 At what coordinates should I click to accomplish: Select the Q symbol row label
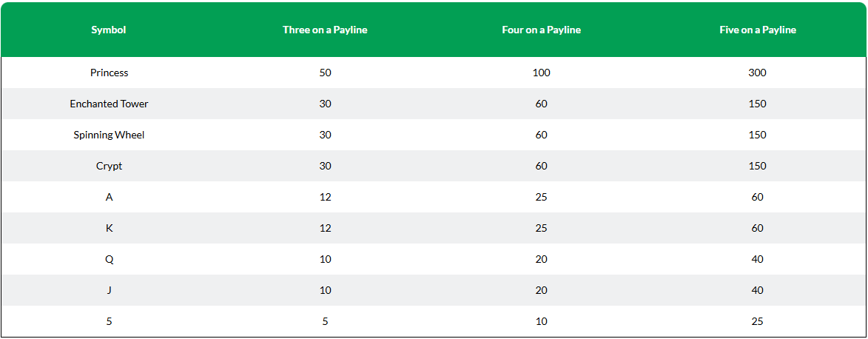(x=109, y=259)
